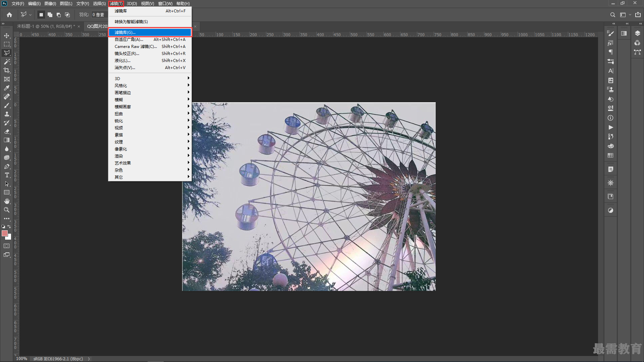Select the Move tool
Viewport: 644px width, 362px height.
coord(7,36)
